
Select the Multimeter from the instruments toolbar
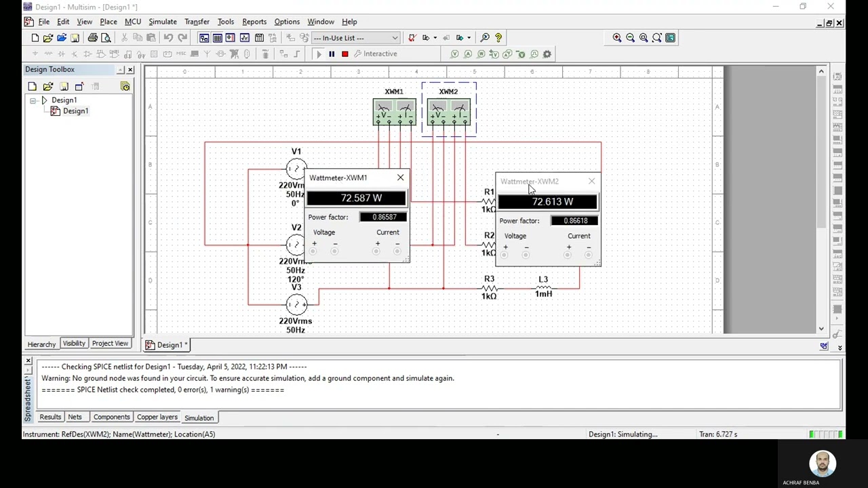coord(837,75)
